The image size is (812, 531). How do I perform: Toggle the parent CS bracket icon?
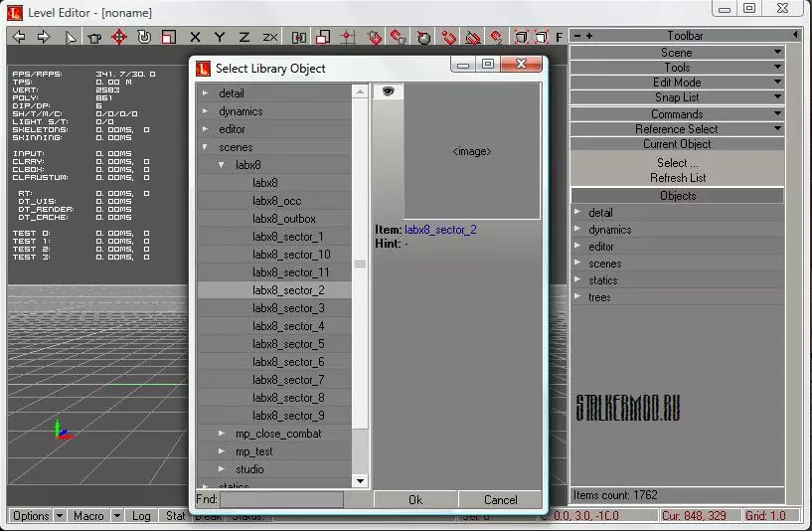[299, 38]
